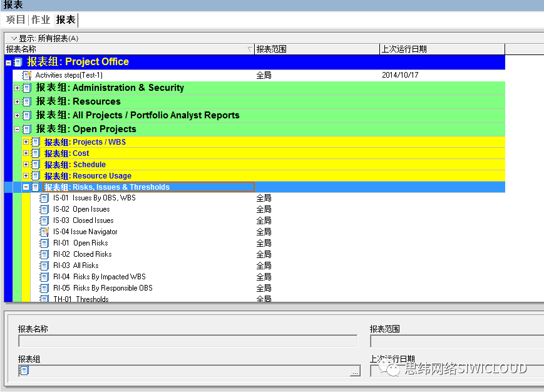Click the RI-02 Closed Risks report icon
The image size is (544, 392).
(44, 254)
